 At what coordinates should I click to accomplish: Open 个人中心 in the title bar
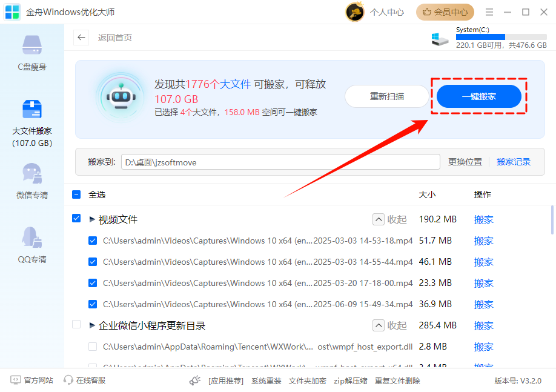[x=387, y=12]
